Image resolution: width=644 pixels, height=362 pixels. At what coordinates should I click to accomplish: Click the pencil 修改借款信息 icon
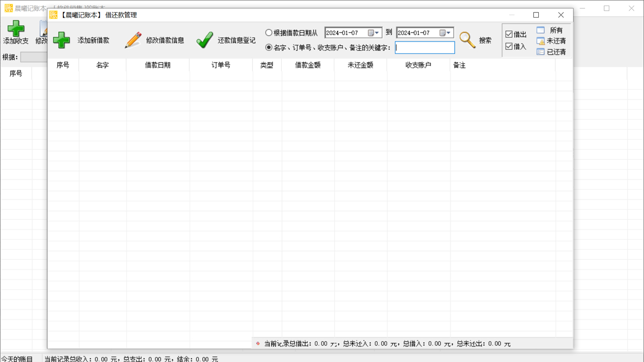pyautogui.click(x=133, y=40)
